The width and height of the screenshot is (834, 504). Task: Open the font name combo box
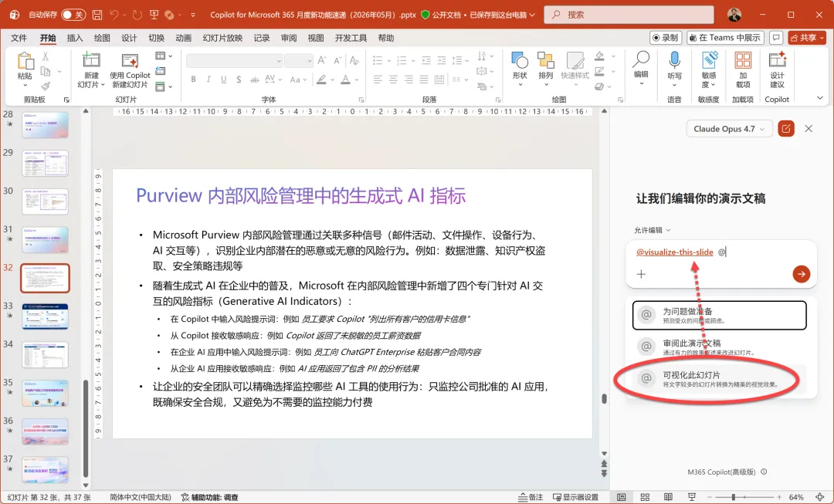234,61
